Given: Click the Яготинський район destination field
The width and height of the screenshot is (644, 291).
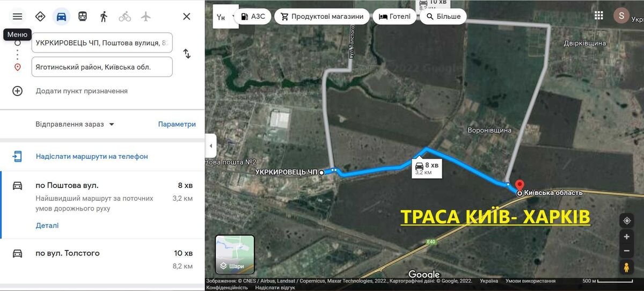Looking at the screenshot, I should pos(102,67).
